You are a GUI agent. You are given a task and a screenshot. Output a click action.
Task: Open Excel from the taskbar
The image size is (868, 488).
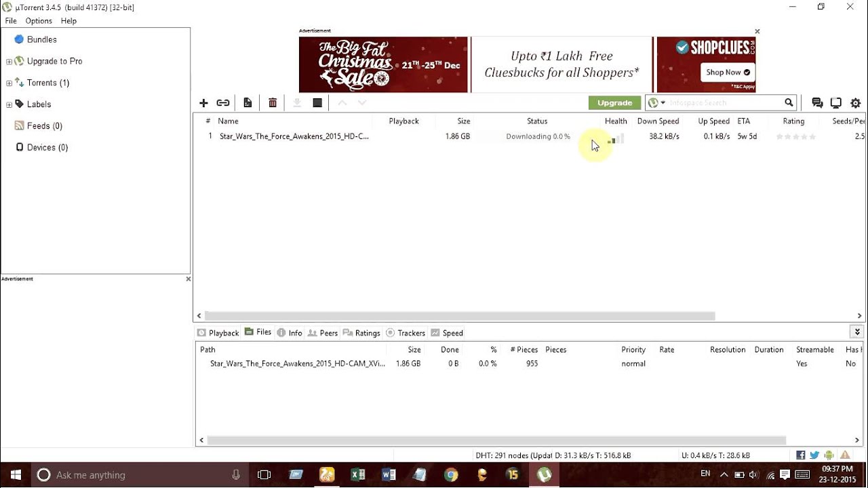tap(357, 475)
